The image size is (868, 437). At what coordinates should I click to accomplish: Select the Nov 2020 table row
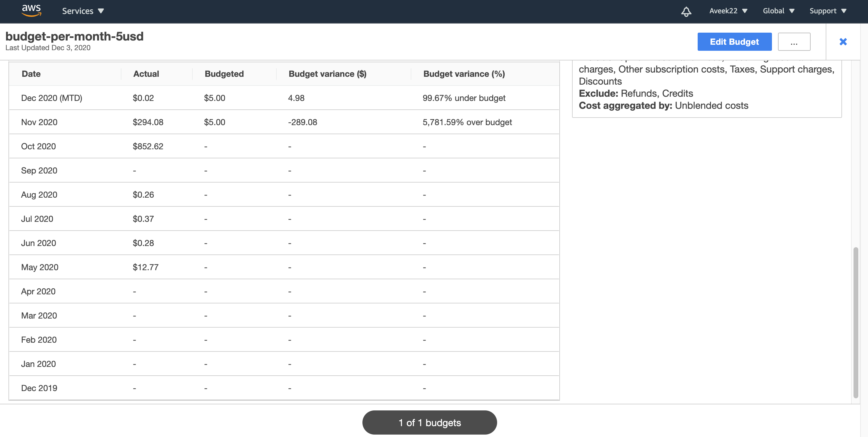pyautogui.click(x=39, y=122)
